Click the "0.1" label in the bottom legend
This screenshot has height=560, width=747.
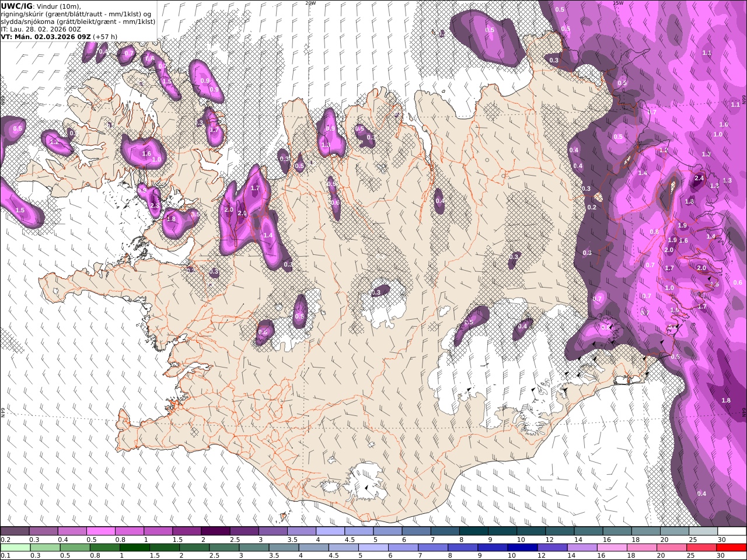pyautogui.click(x=5, y=556)
